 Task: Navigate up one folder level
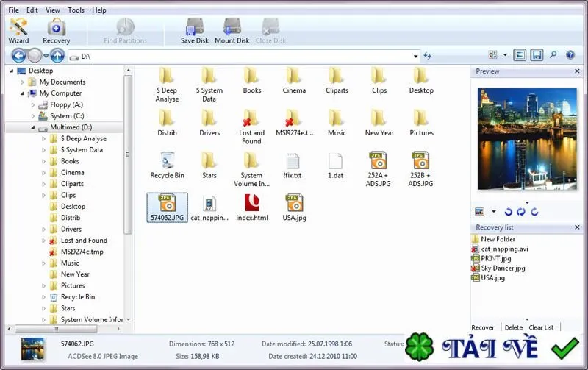(57, 56)
